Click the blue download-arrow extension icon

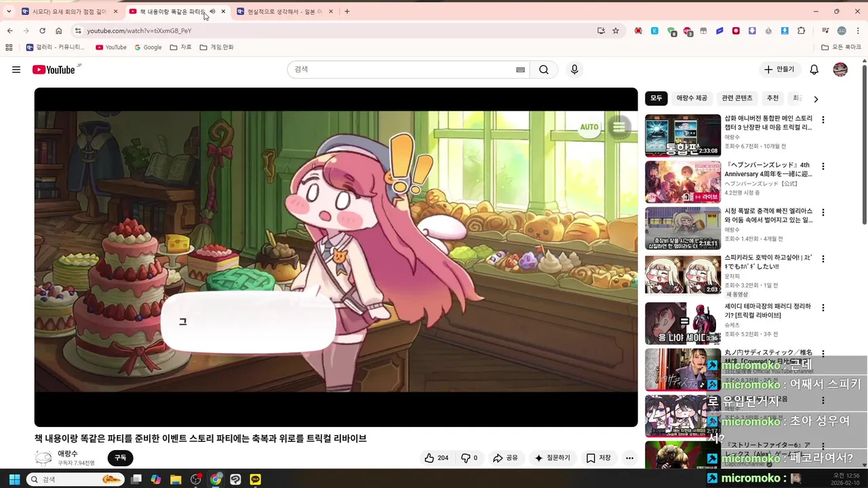click(785, 30)
